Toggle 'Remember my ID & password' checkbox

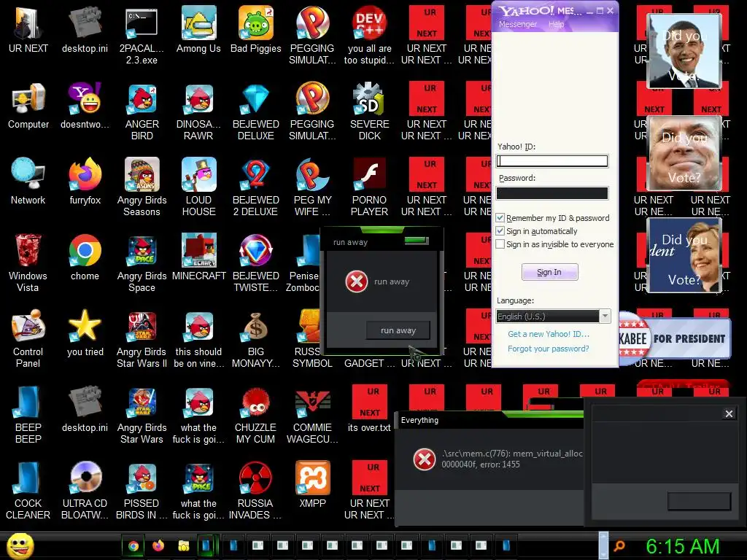tap(500, 217)
